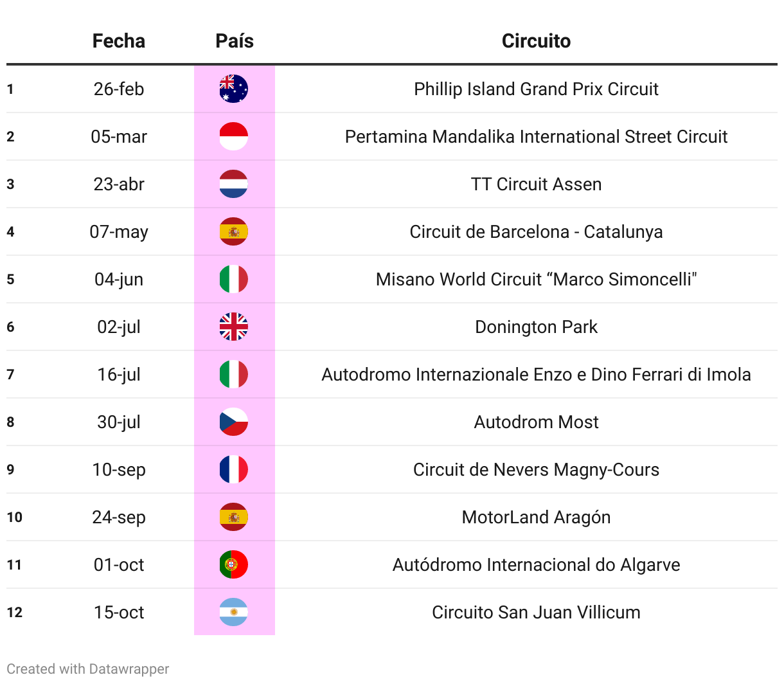
Task: Click the Portugal flag icon
Action: coord(234,564)
